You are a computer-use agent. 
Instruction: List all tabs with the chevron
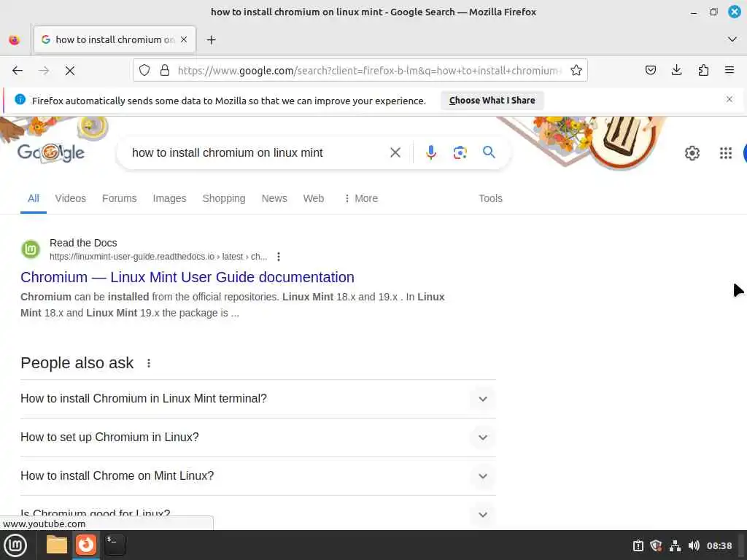(732, 39)
